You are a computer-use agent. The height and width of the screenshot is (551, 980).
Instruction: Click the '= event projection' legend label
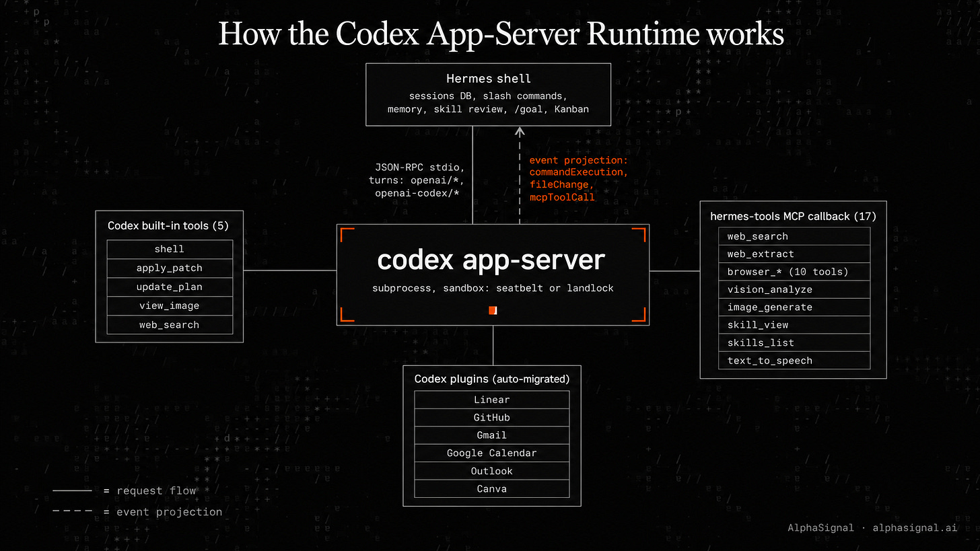pyautogui.click(x=162, y=512)
